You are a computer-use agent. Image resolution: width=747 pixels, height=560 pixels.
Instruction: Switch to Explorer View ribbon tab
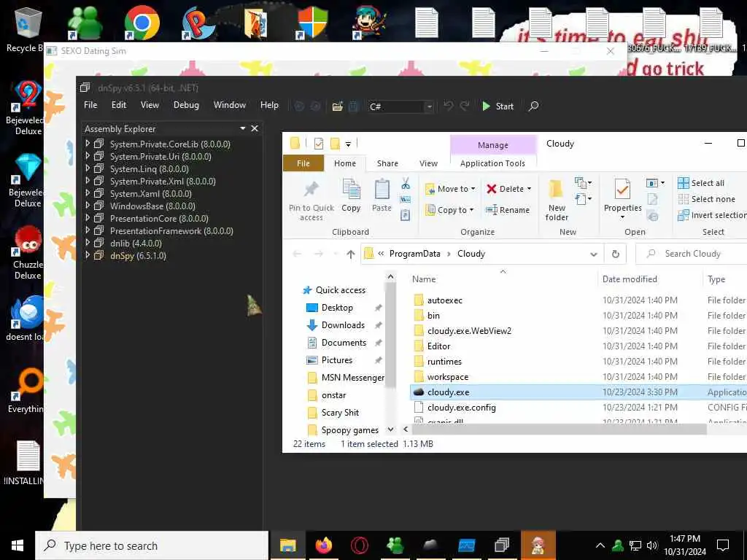428,163
